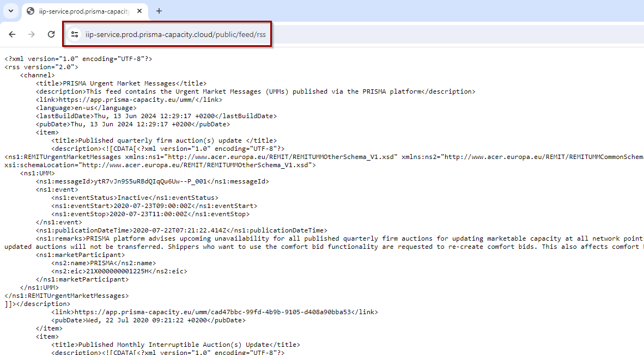Open the tab search dropdown chevron

point(11,11)
